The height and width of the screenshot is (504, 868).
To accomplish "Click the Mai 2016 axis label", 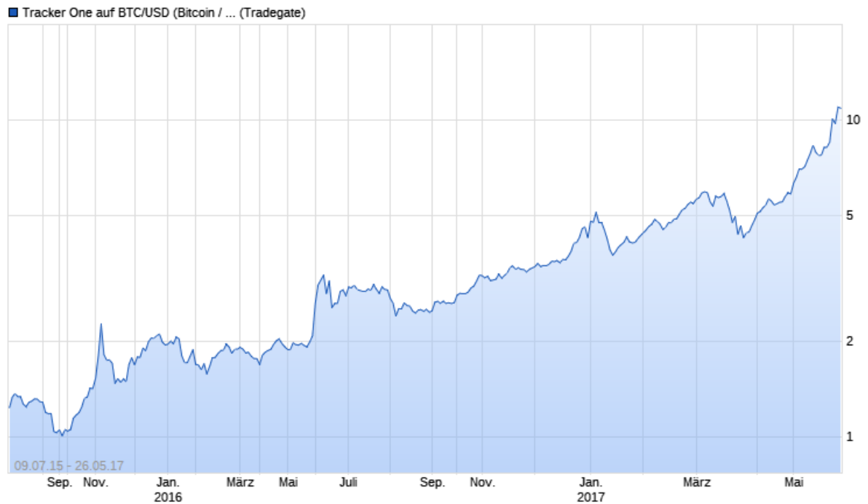I will pyautogui.click(x=290, y=482).
